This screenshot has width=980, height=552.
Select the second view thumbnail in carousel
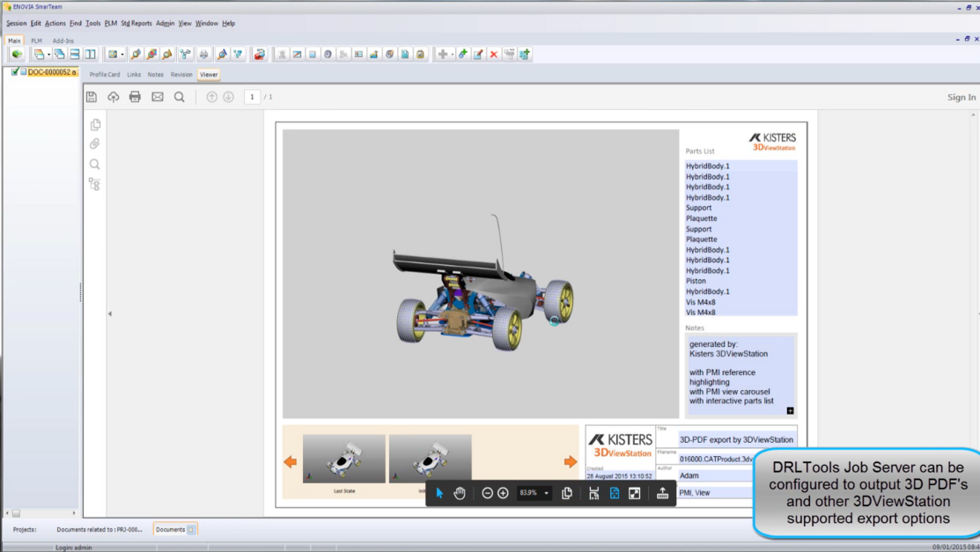point(430,459)
